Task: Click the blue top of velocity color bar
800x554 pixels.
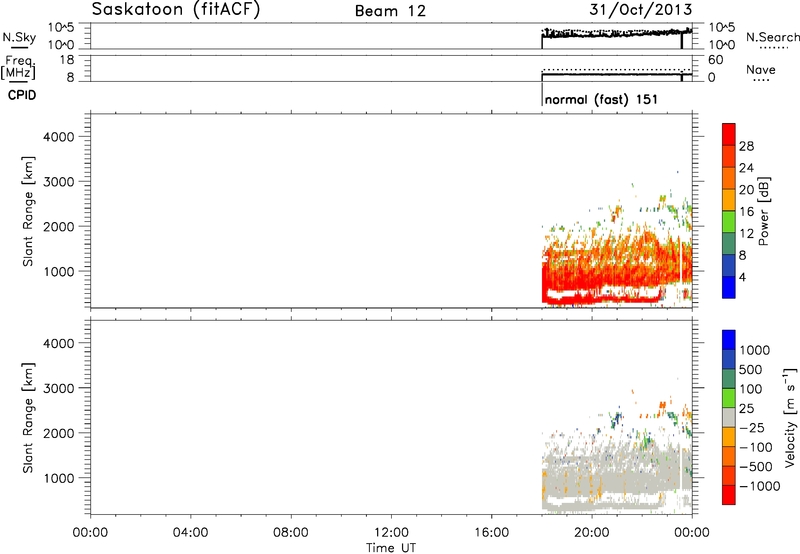Action: (x=729, y=340)
